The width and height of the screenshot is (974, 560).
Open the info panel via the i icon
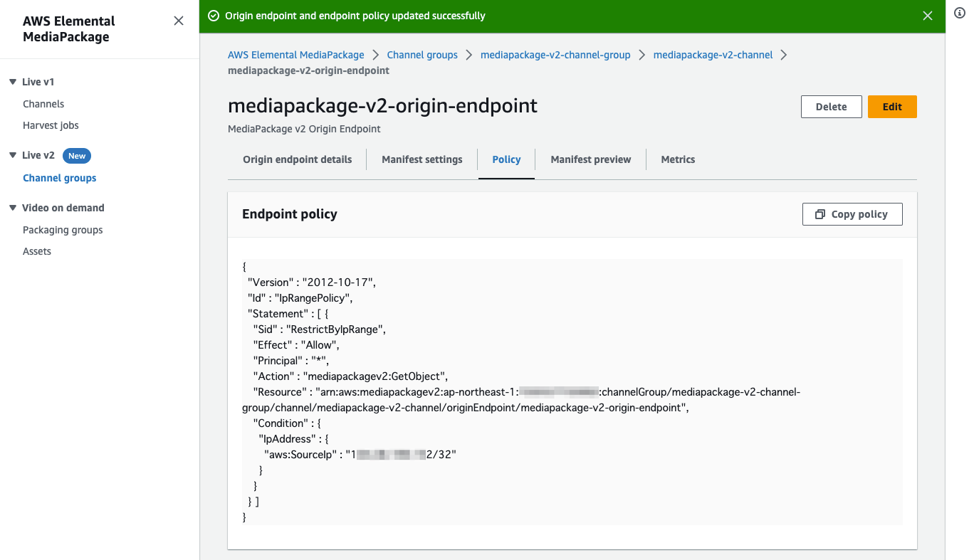[x=959, y=13]
